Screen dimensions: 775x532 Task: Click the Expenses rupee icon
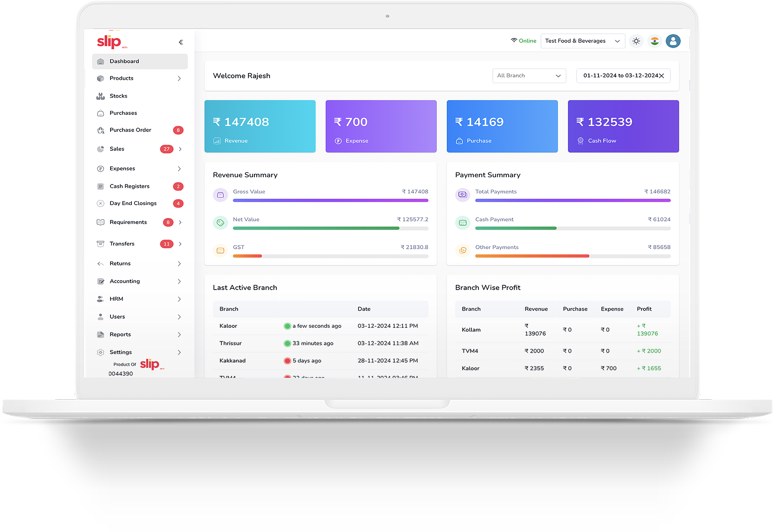tap(101, 169)
